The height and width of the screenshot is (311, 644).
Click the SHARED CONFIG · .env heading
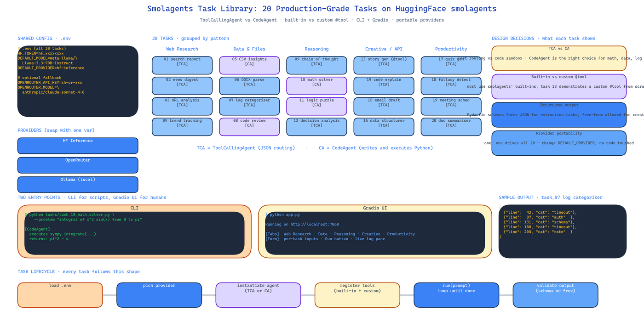[x=44, y=39]
